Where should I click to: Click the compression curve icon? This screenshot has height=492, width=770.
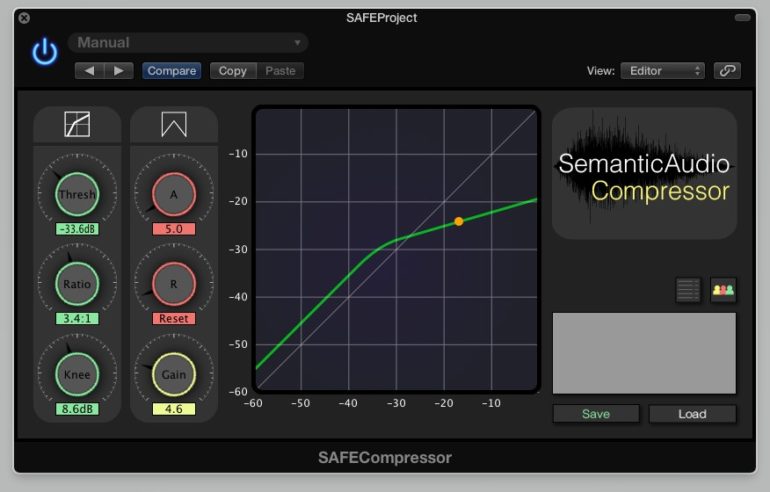pyautogui.click(x=77, y=124)
